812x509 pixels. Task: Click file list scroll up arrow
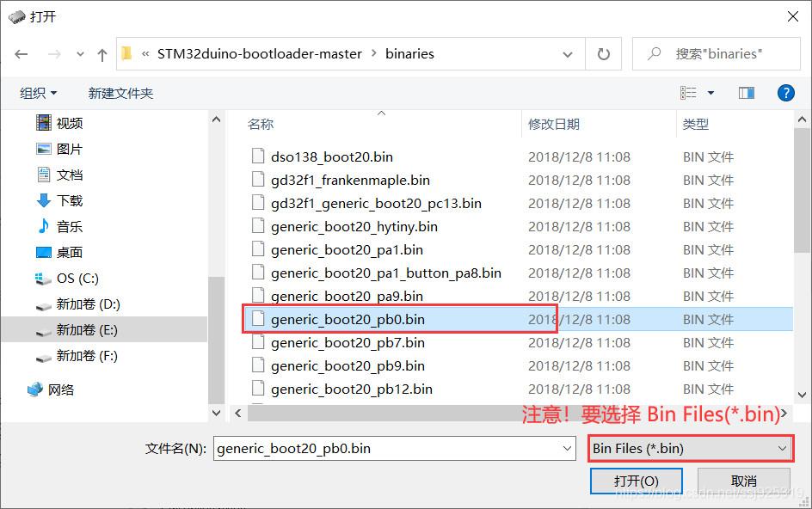803,120
